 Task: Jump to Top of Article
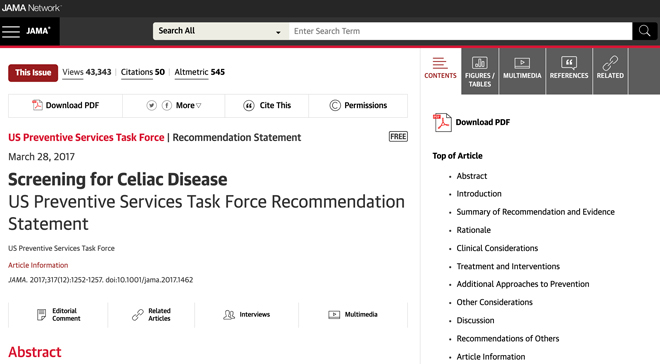pyautogui.click(x=458, y=156)
